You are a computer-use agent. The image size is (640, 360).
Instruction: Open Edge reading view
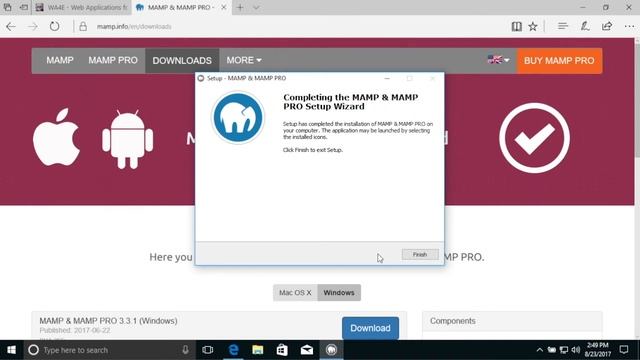(516, 27)
